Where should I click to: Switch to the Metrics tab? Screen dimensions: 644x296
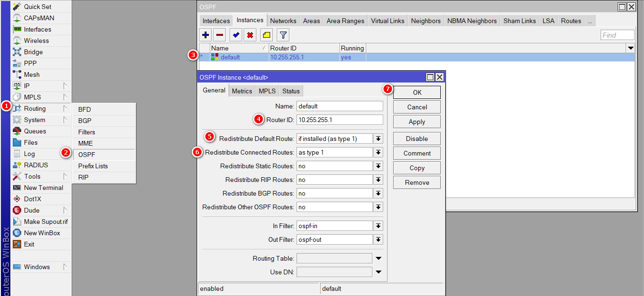(242, 91)
